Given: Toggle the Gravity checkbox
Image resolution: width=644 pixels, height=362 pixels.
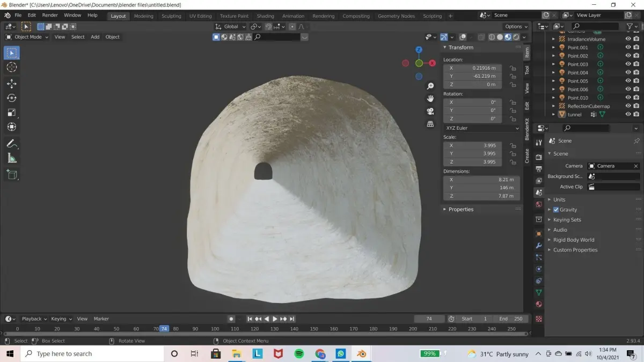Looking at the screenshot, I should click(556, 210).
